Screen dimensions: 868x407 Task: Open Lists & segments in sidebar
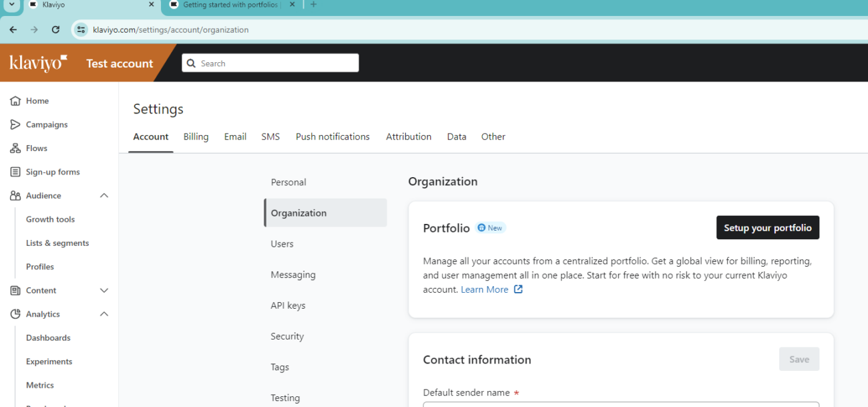57,243
